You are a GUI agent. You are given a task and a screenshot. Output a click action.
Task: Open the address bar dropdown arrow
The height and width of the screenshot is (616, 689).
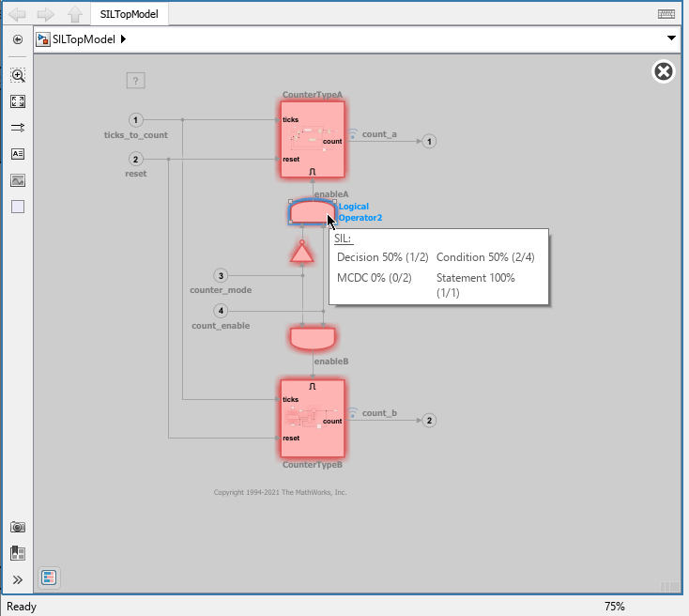[x=671, y=38]
